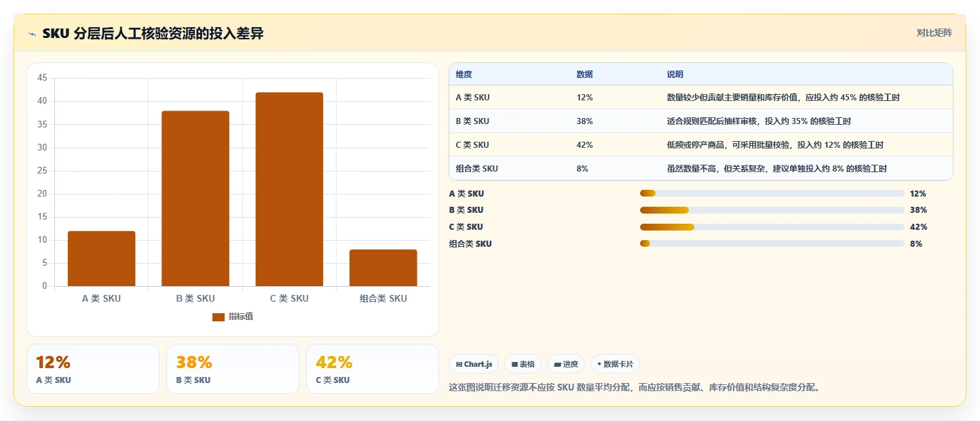Image resolution: width=980 pixels, height=421 pixels.
Task: Click the 说明 column header
Action: (675, 74)
